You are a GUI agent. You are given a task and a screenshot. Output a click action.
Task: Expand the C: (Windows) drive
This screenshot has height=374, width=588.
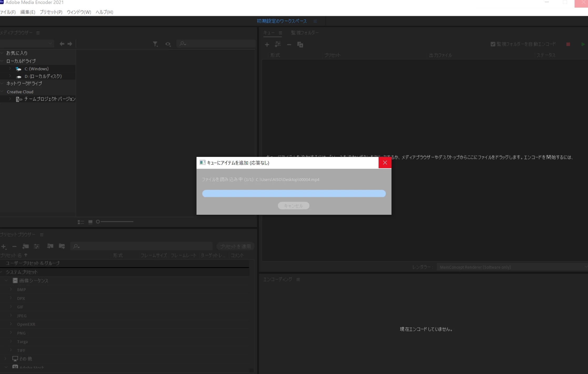pos(10,69)
